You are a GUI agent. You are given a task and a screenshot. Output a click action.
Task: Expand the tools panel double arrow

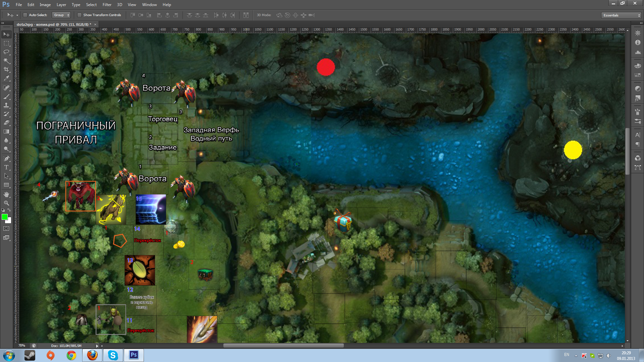tap(3, 23)
